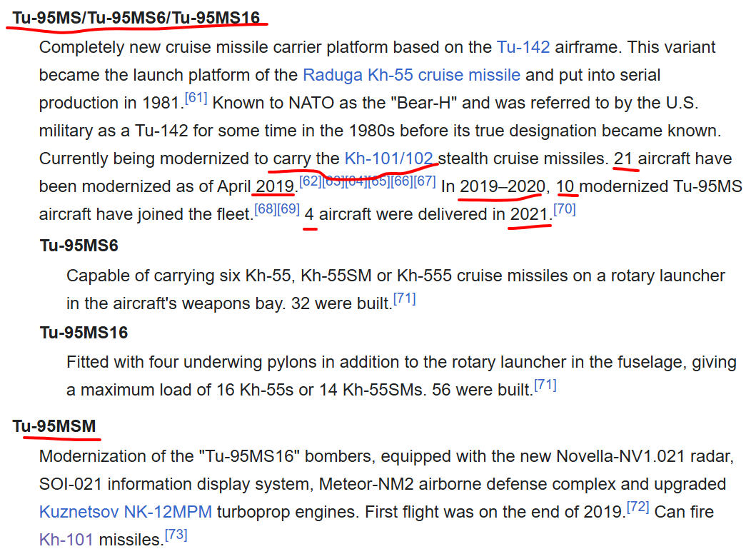Open citation reference 72

click(638, 508)
